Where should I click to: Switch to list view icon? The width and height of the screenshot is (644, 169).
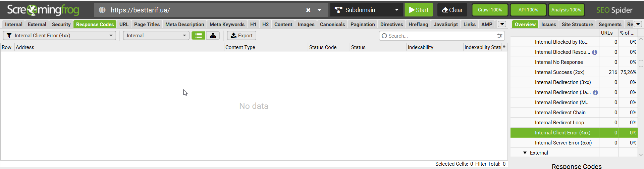coord(199,36)
